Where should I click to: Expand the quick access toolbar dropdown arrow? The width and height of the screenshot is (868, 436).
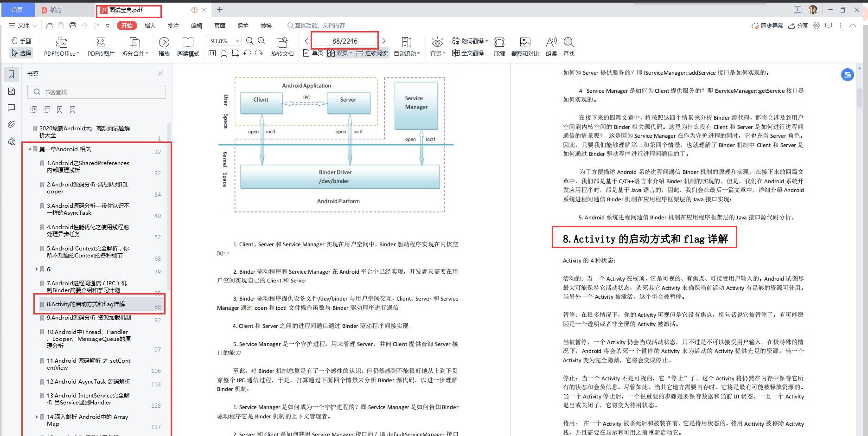pyautogui.click(x=108, y=26)
